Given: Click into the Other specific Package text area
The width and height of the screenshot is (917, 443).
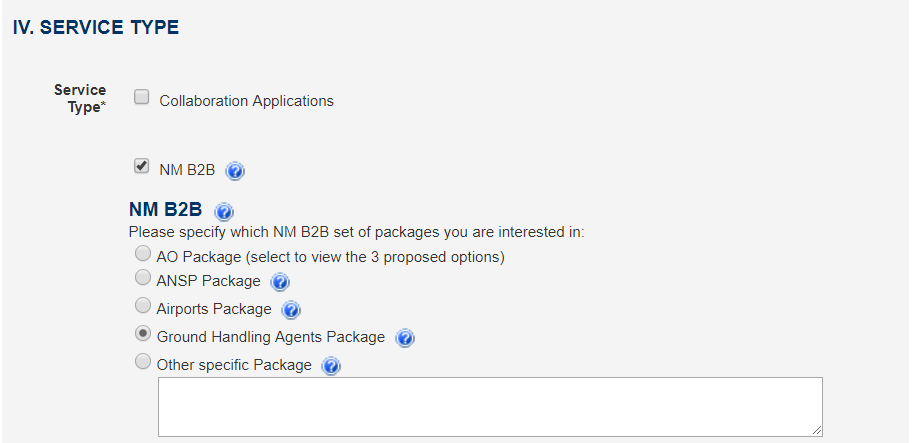Looking at the screenshot, I should (x=490, y=407).
